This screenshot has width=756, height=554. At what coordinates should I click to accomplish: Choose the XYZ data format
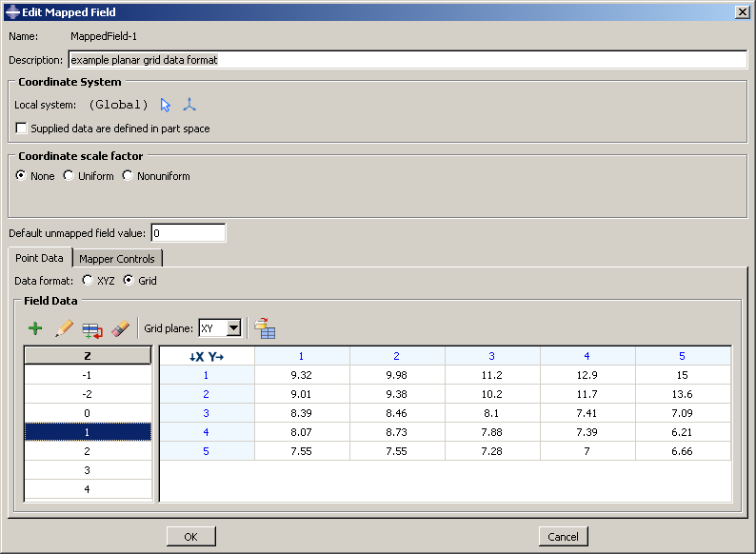click(88, 281)
